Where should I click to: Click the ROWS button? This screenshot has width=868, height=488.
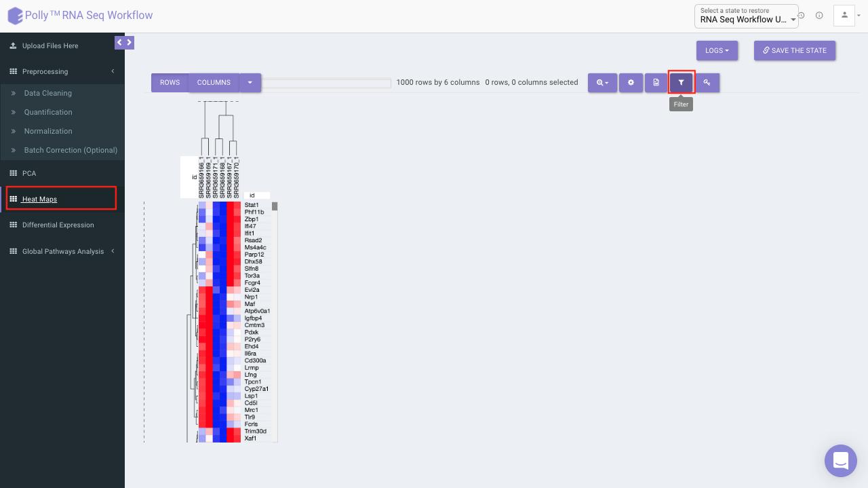170,83
